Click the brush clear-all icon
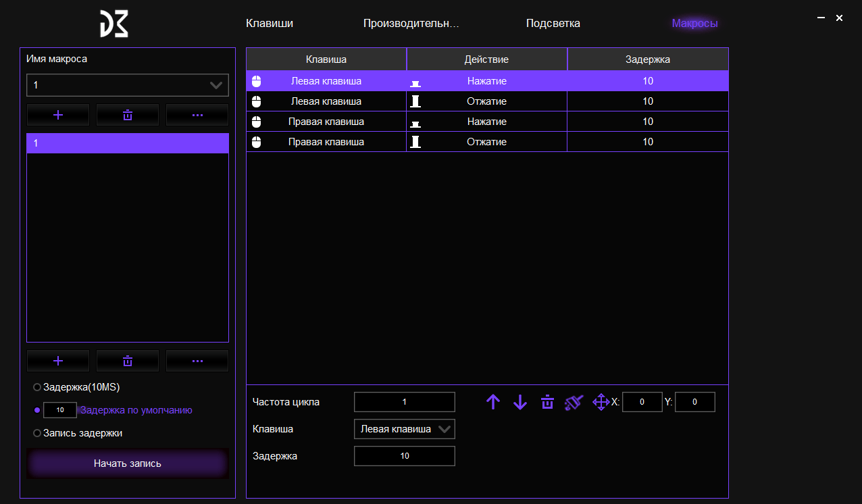This screenshot has height=504, width=862. [x=574, y=403]
